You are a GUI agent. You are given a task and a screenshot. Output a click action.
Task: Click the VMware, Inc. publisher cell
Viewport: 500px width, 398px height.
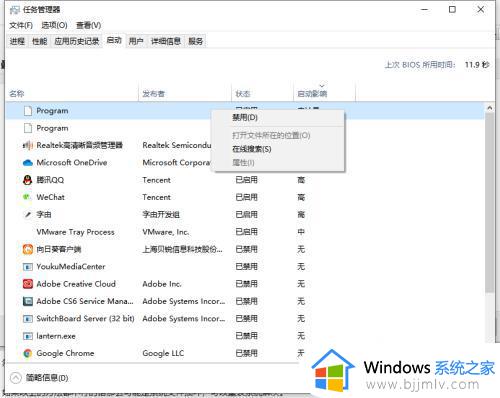coord(166,232)
